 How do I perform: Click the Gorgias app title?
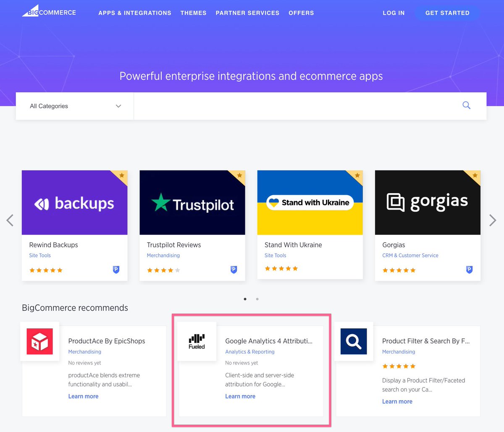pos(394,245)
